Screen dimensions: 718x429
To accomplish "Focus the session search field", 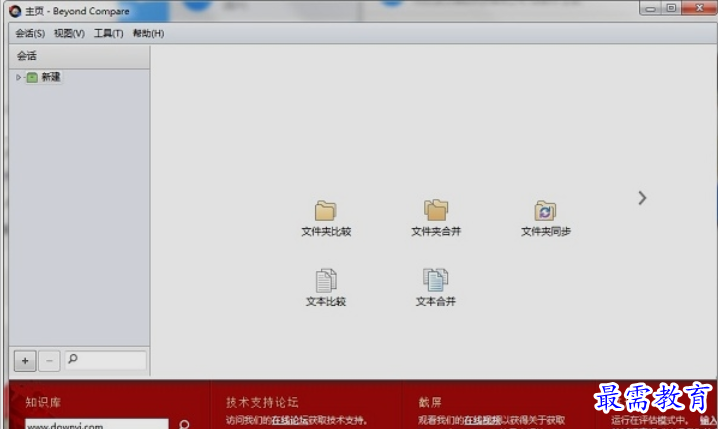I will pyautogui.click(x=105, y=360).
